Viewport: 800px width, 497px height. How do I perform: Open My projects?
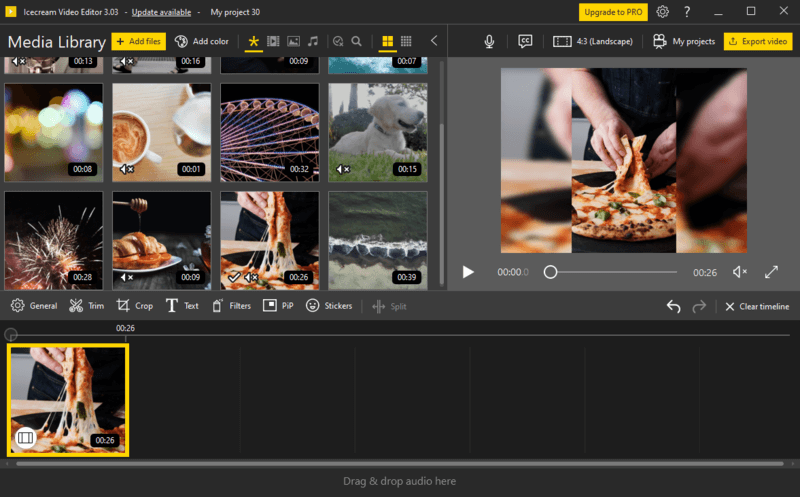684,41
